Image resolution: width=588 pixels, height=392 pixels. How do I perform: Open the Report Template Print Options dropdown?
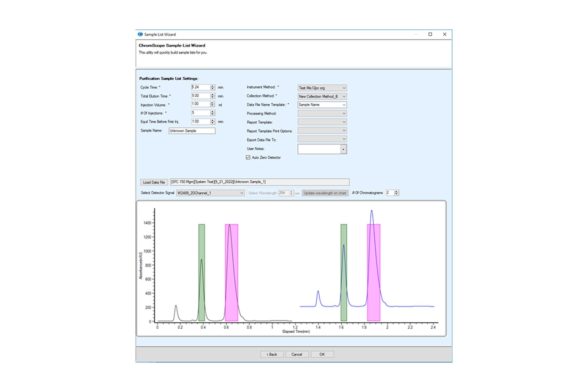pyautogui.click(x=322, y=130)
